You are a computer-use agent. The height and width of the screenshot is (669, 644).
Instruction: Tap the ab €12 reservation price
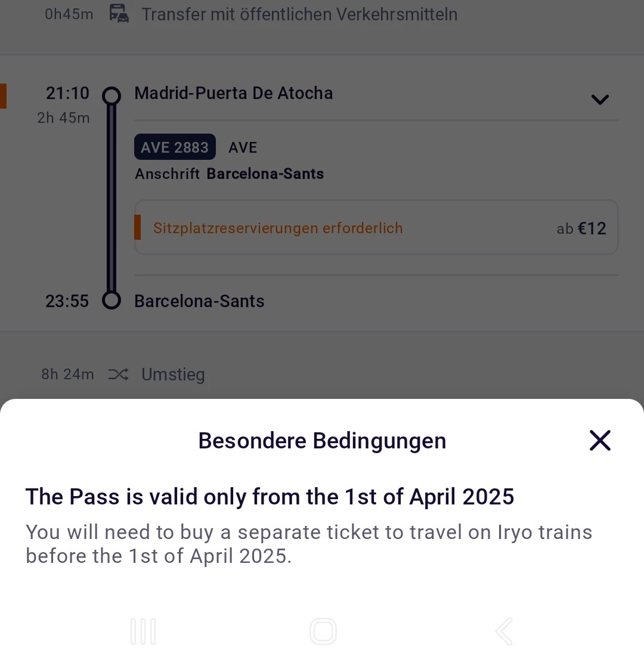(581, 228)
